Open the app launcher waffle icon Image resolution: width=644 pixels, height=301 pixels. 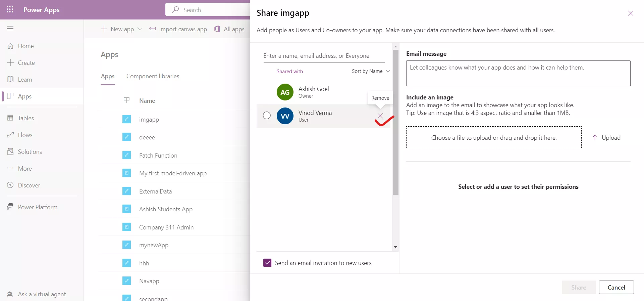[x=10, y=9]
